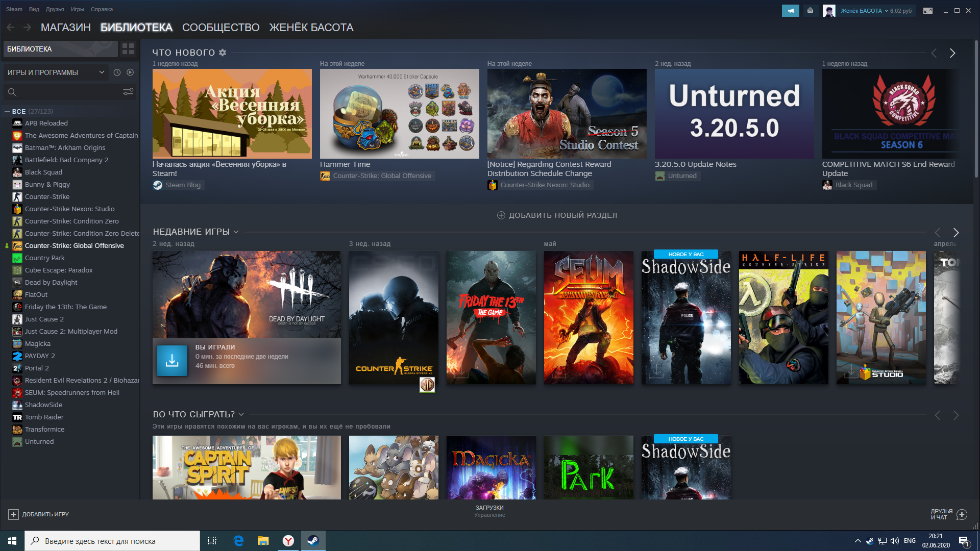Go back with the navigation back arrow
Screen dimensions: 980x551
point(10,28)
